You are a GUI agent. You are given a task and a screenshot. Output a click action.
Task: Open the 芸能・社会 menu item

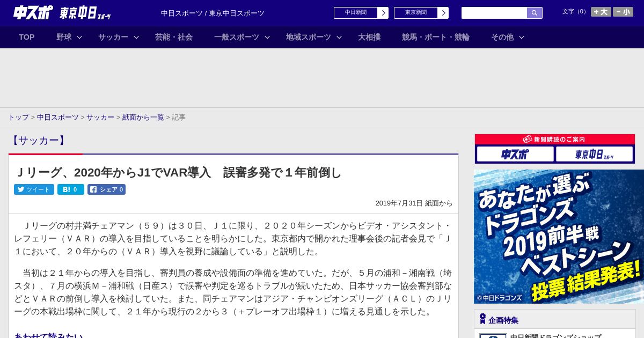click(x=174, y=37)
